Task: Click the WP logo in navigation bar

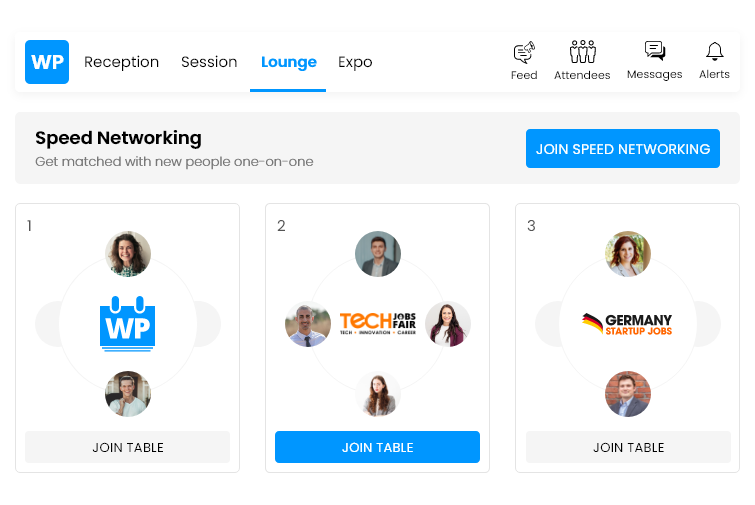Action: 47,62
